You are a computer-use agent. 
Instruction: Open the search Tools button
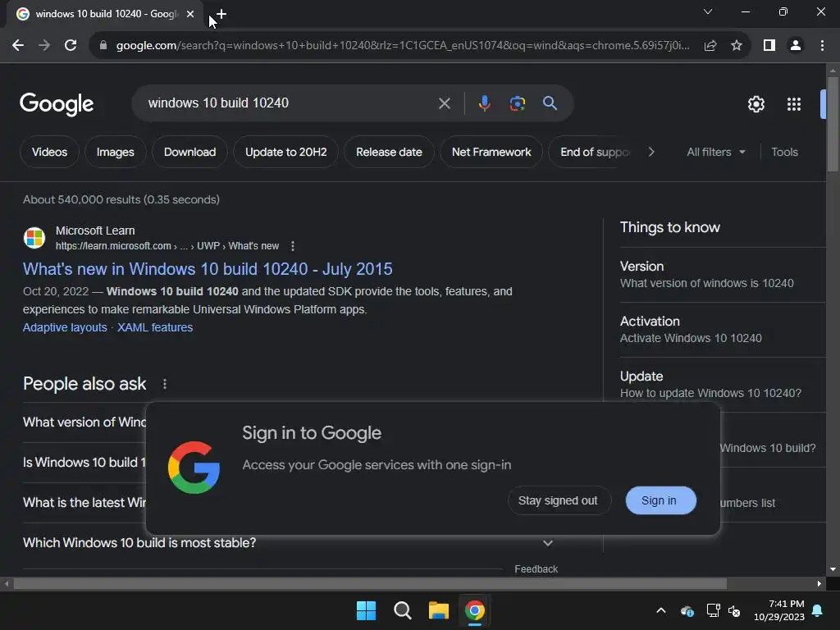click(x=784, y=152)
